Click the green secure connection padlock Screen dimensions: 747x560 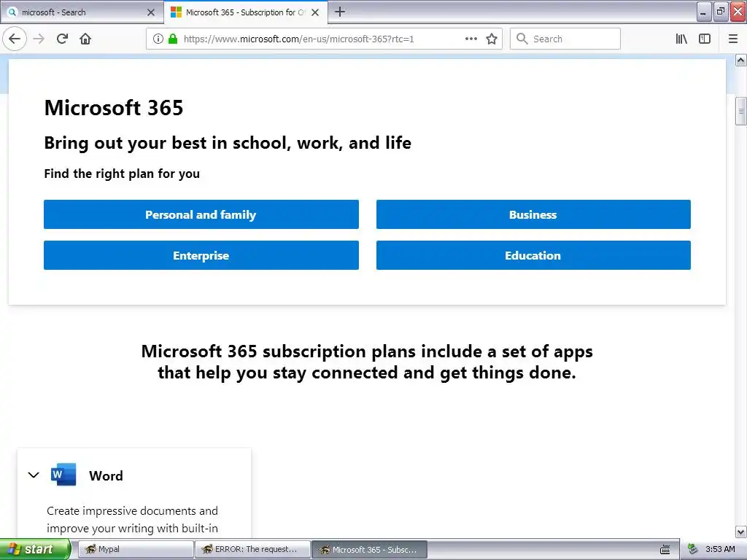coord(173,39)
